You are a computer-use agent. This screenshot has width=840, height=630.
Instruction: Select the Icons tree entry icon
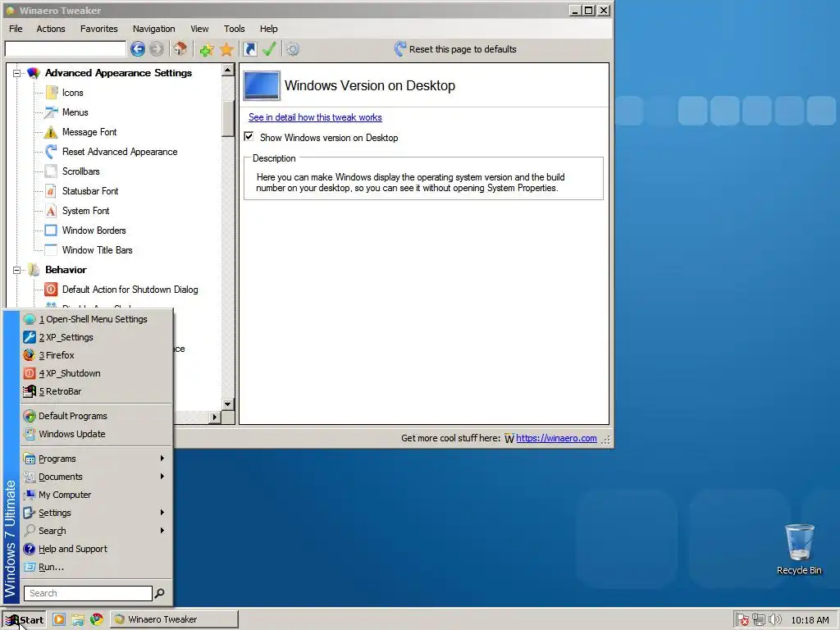52,93
